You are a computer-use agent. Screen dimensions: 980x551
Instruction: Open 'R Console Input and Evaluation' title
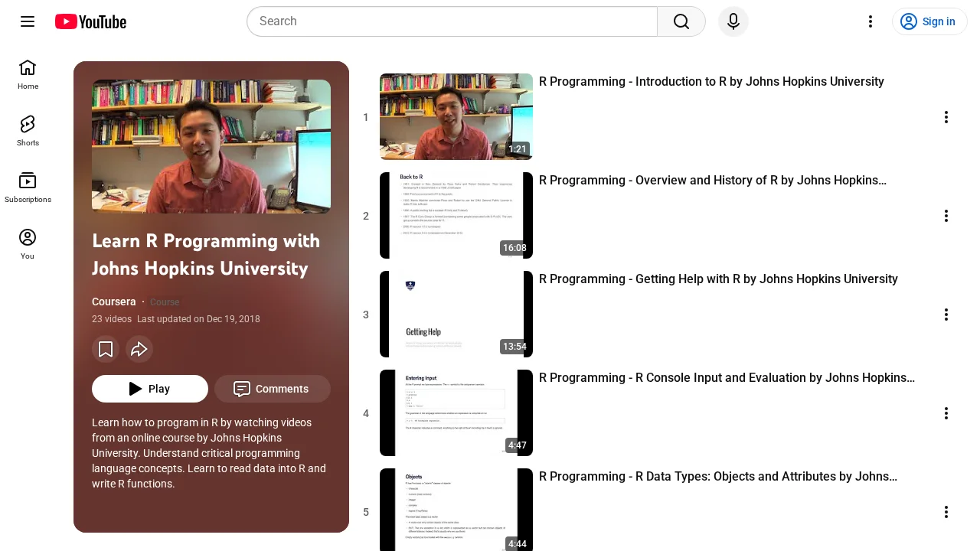point(727,378)
